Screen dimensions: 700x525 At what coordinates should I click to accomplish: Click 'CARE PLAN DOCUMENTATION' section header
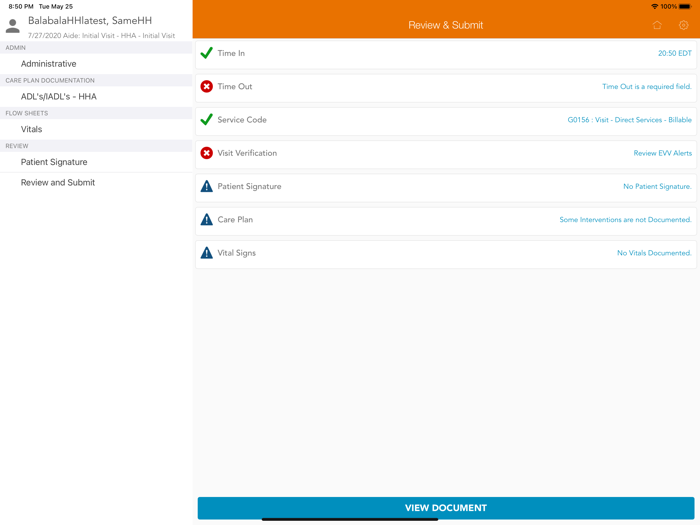point(50,80)
